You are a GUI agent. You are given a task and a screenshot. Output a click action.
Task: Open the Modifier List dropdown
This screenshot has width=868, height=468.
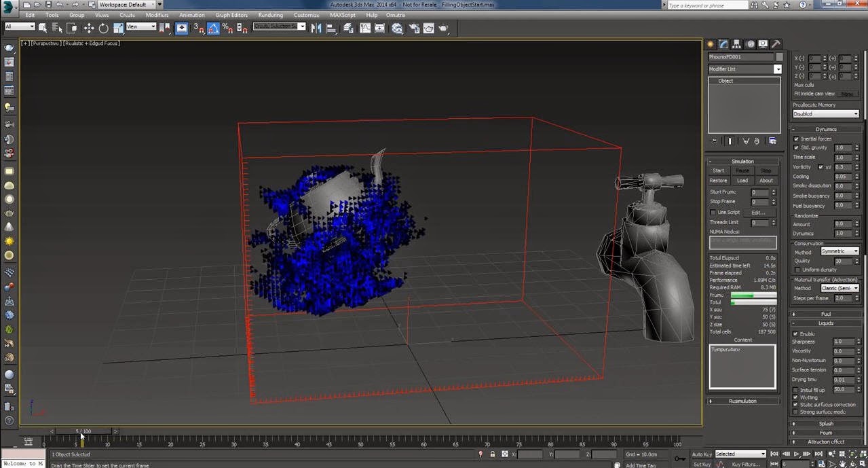coord(744,69)
